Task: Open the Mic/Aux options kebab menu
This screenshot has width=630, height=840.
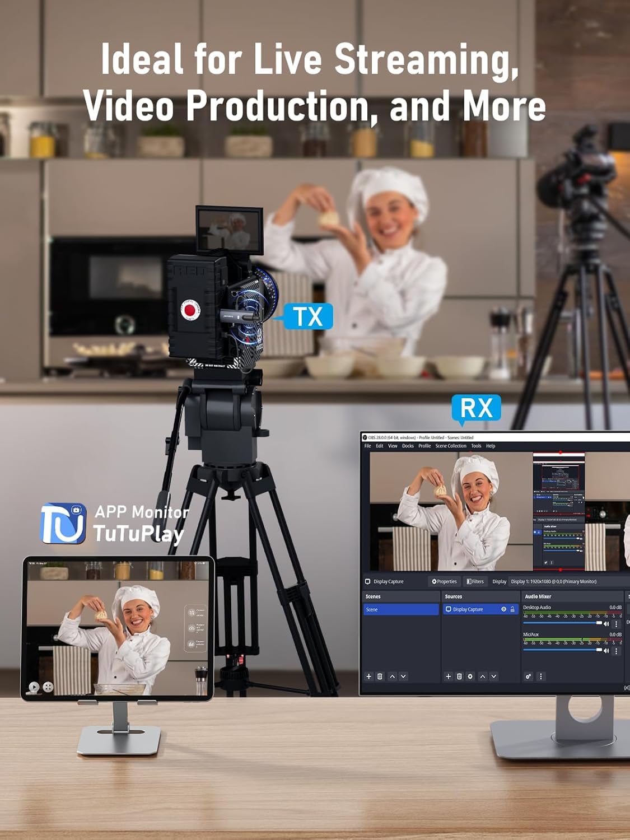Action: click(x=617, y=651)
